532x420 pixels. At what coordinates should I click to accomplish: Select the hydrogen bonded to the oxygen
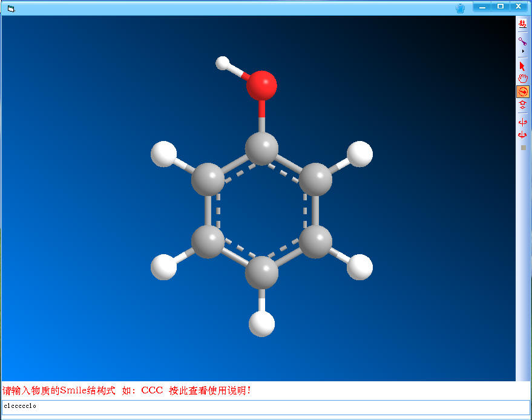click(222, 62)
